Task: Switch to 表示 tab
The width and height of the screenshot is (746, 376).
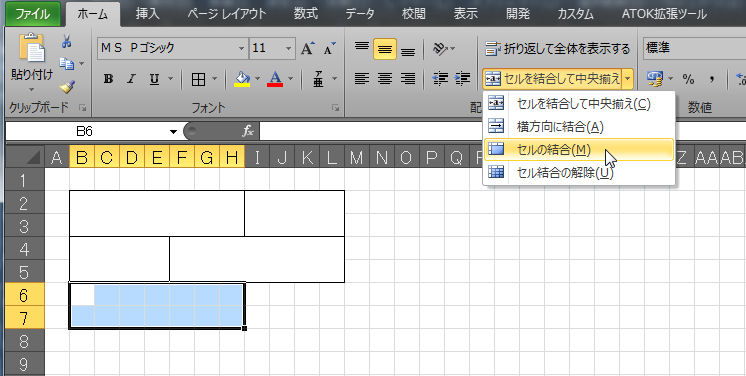Action: tap(465, 14)
